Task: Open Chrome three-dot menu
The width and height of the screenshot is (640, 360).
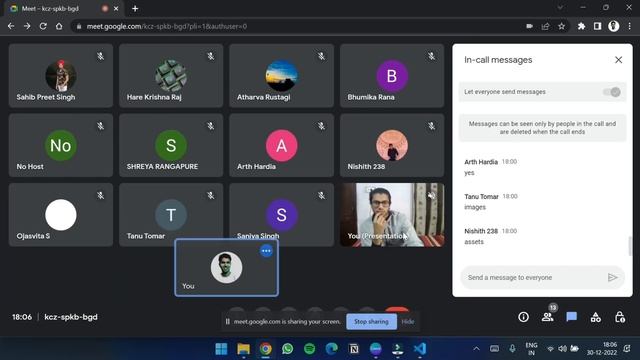Action: 630,26
